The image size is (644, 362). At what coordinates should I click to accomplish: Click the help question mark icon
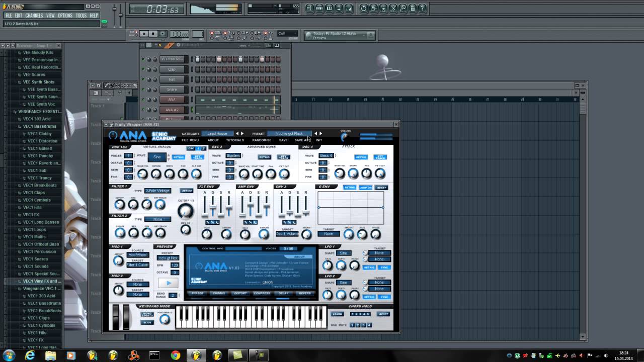click(x=423, y=9)
